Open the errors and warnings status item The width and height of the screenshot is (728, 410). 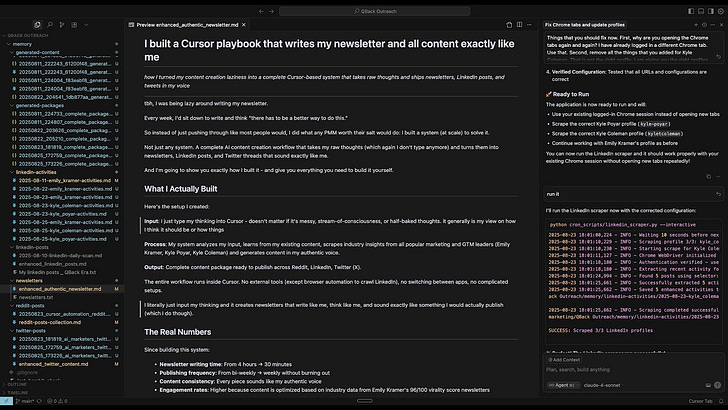pyautogui.click(x=57, y=401)
